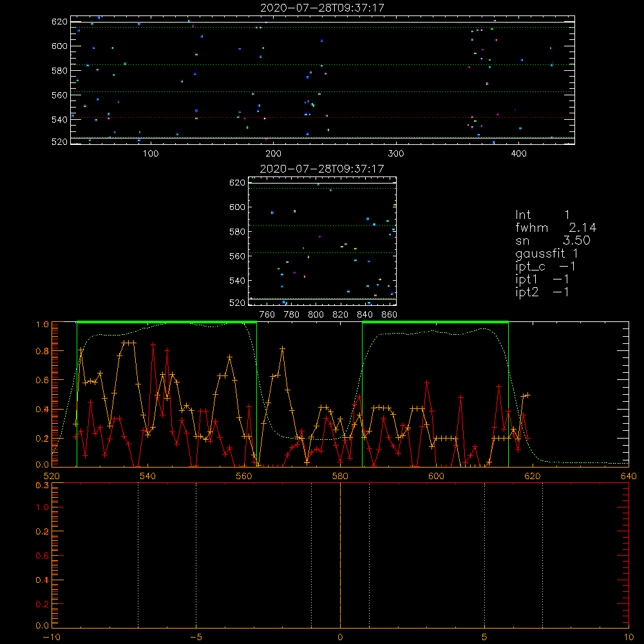Screen dimensions: 644x644
Task: Click the "820" tick label of the middle plot
Action: pyautogui.click(x=341, y=315)
